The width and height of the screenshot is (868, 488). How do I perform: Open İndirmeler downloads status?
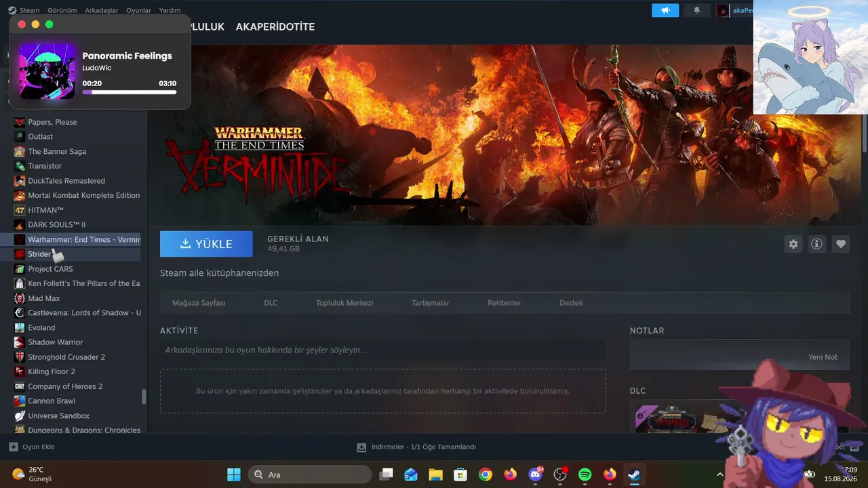pyautogui.click(x=424, y=447)
